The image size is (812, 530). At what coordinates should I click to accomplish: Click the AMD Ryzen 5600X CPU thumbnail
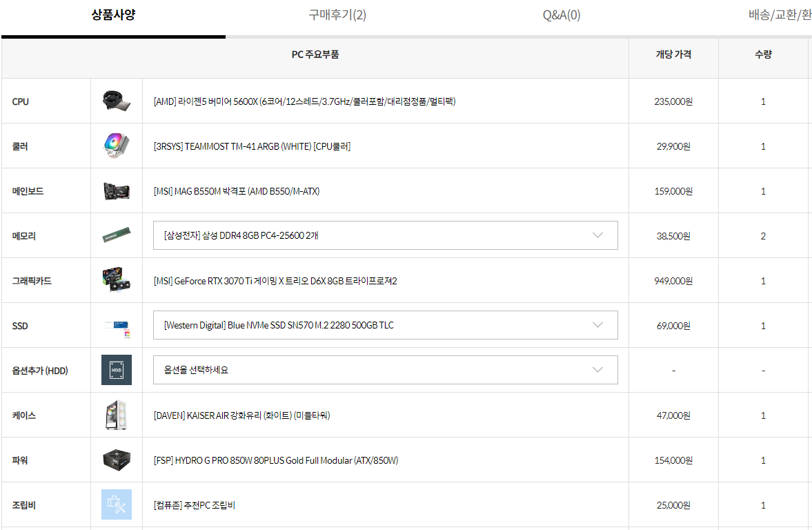click(x=117, y=101)
